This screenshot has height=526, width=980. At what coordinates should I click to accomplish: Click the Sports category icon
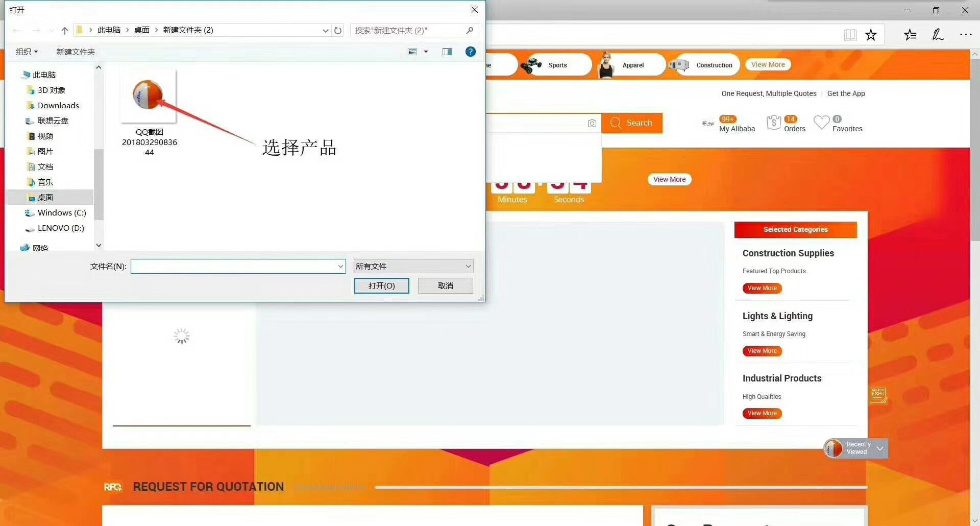pyautogui.click(x=531, y=65)
